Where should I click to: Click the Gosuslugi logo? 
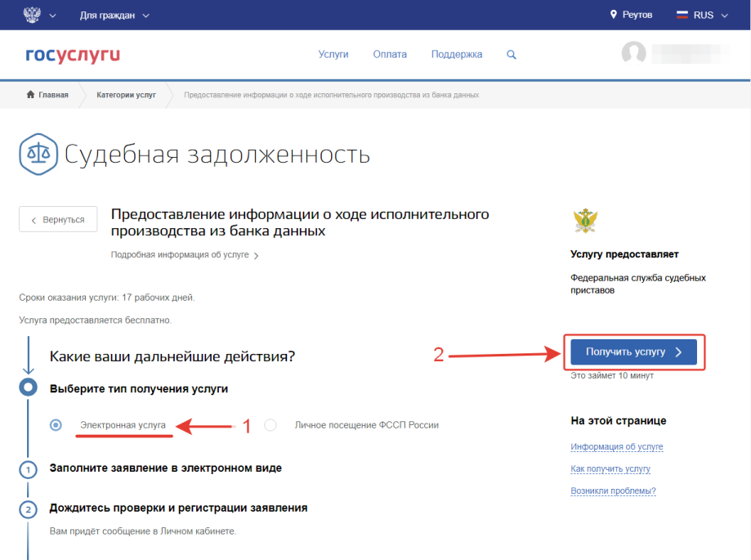[73, 55]
